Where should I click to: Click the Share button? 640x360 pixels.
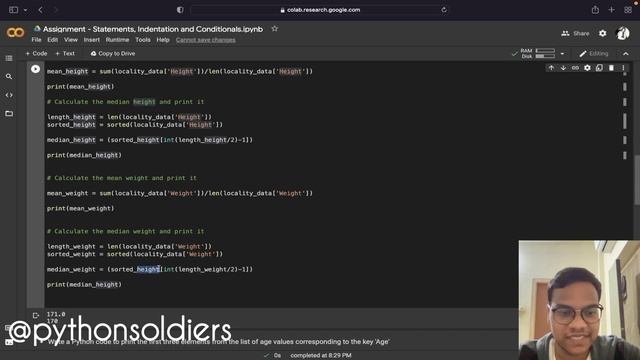[x=575, y=33]
